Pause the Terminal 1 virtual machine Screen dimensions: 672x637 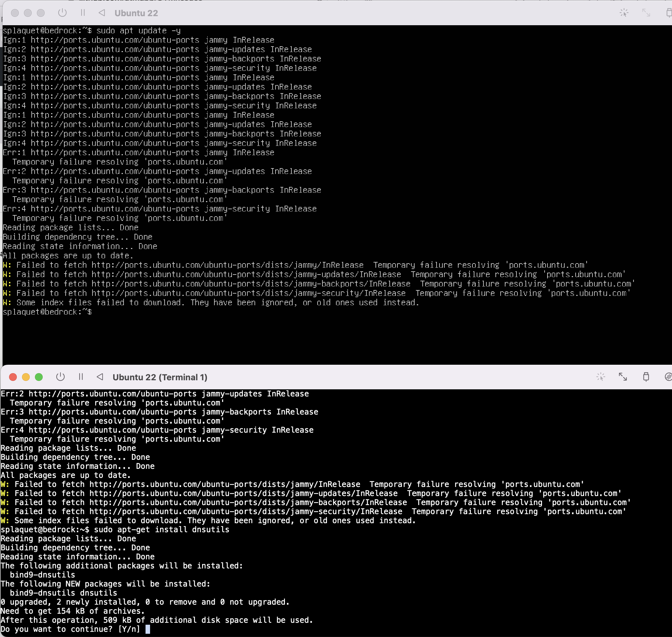click(81, 377)
